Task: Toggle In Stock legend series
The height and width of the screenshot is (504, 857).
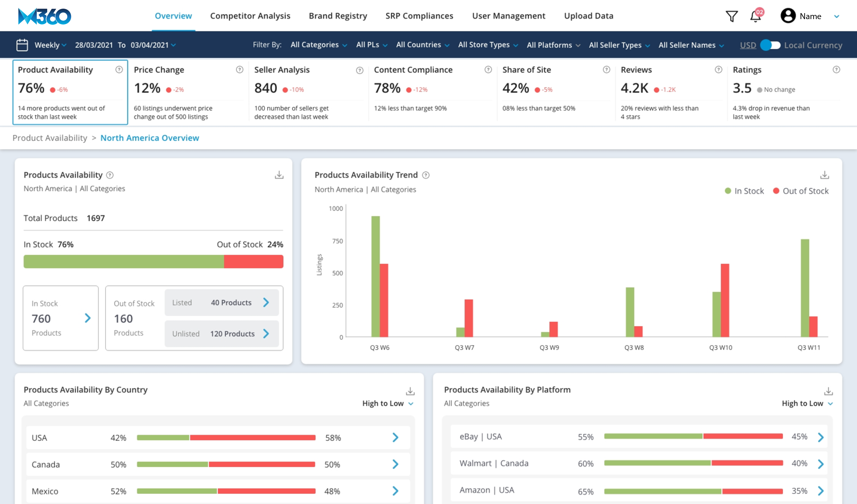Action: [x=744, y=191]
